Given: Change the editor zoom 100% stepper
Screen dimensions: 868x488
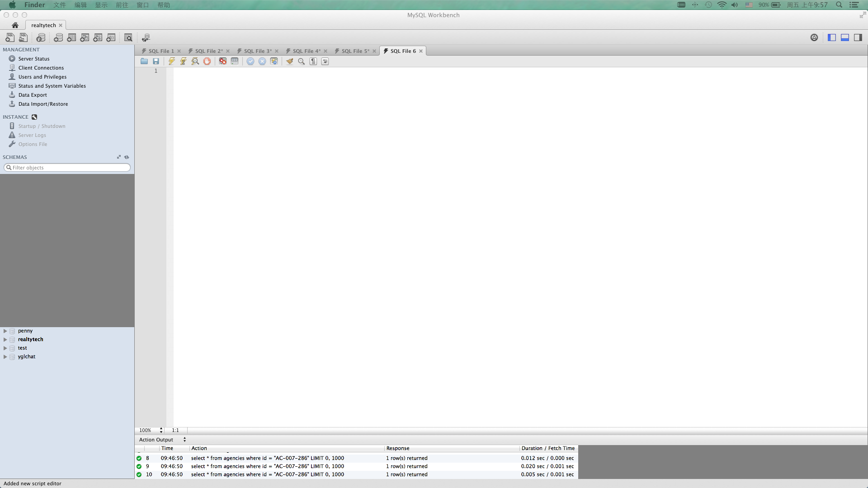Looking at the screenshot, I should click(161, 431).
